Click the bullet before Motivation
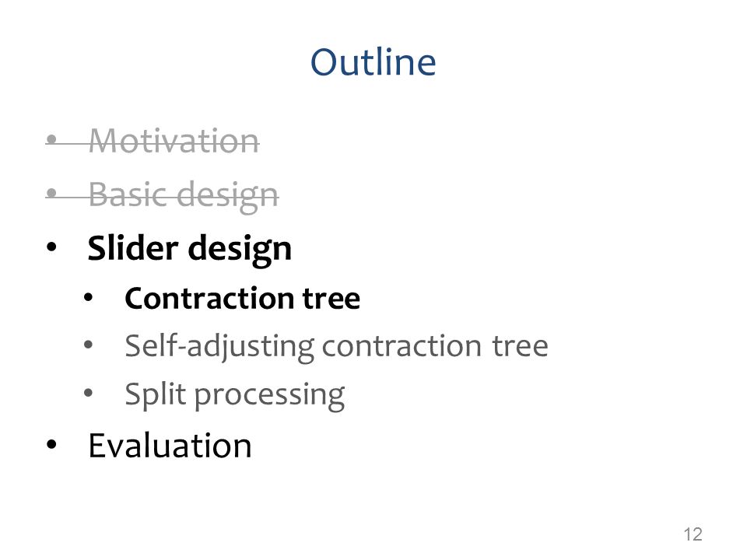This screenshot has height=560, width=747. click(x=52, y=139)
